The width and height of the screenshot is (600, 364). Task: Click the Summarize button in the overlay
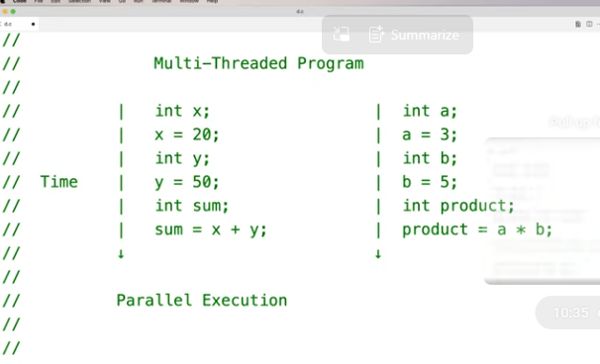(x=414, y=35)
